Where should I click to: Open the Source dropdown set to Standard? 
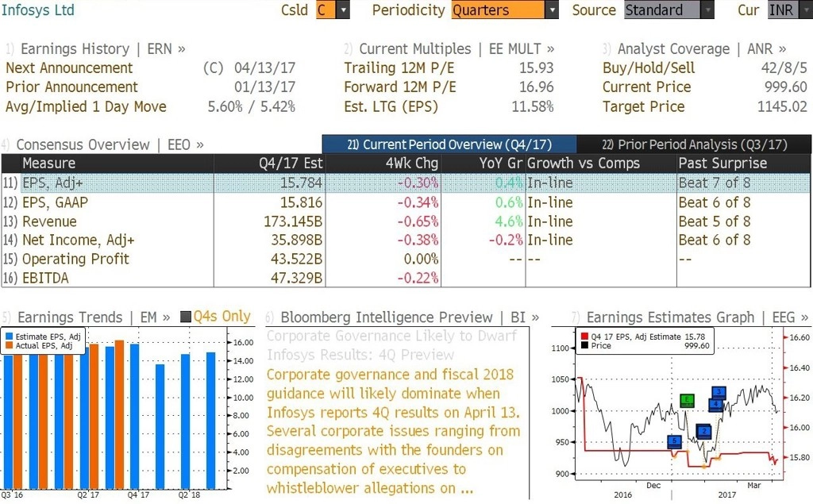point(669,10)
